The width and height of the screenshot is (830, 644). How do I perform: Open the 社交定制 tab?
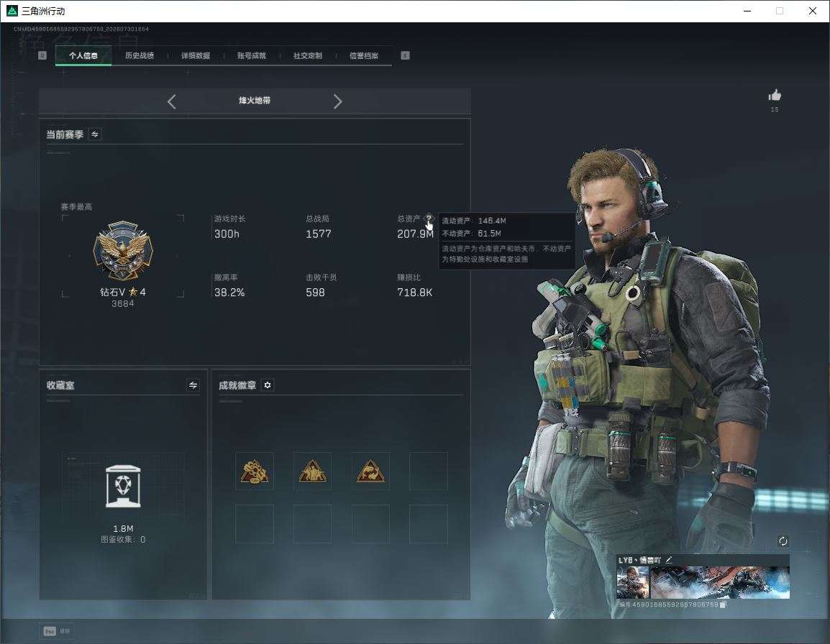pyautogui.click(x=308, y=55)
